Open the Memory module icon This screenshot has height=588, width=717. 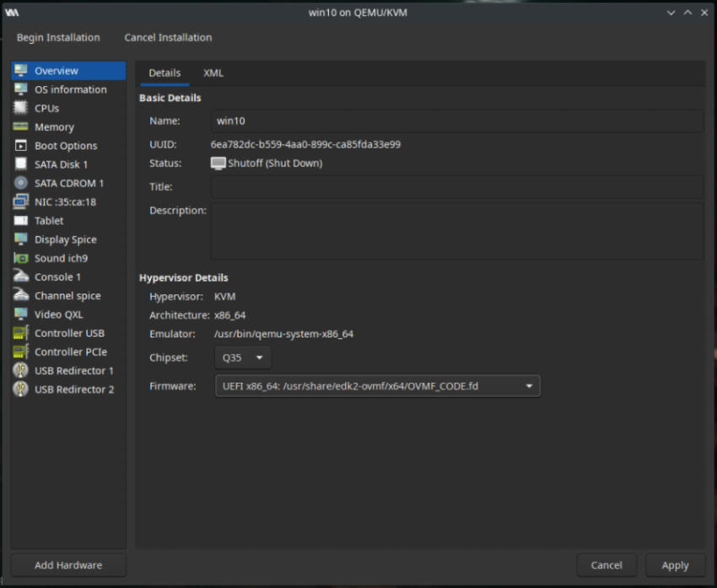coord(20,127)
